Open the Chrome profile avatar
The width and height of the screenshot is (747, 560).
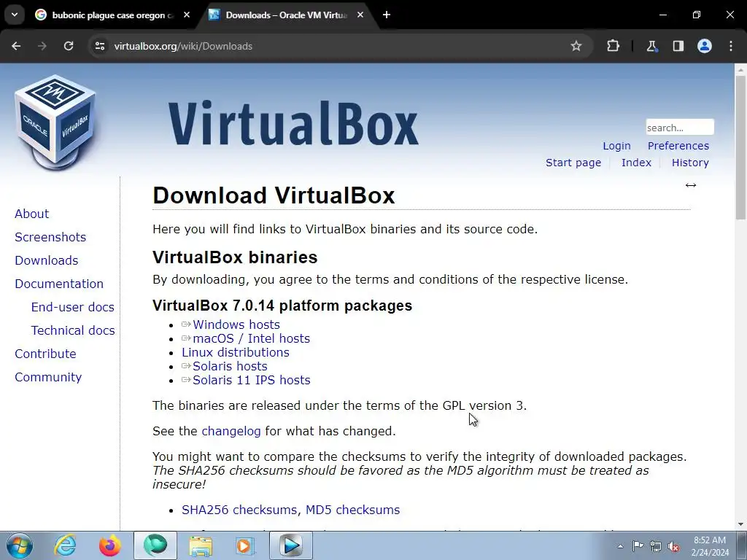pyautogui.click(x=705, y=46)
